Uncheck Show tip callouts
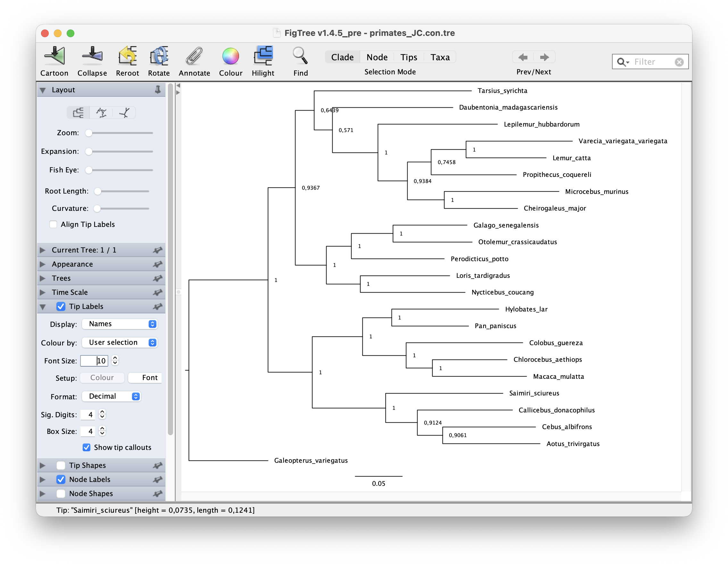 click(87, 447)
